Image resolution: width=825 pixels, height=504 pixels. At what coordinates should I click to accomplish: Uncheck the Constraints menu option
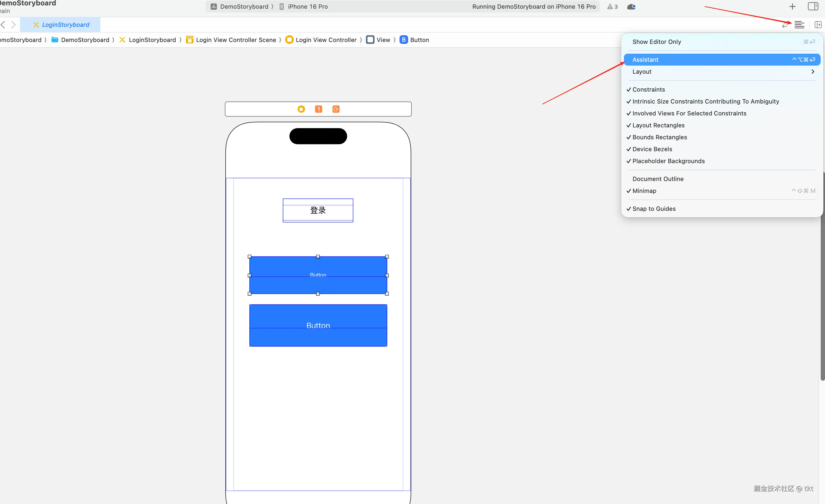pos(648,89)
